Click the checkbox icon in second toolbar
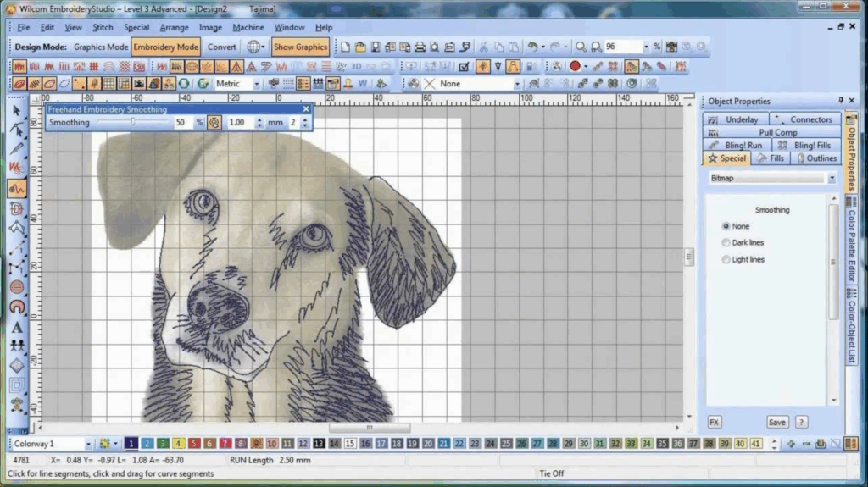Image resolution: width=868 pixels, height=487 pixels. [x=464, y=66]
